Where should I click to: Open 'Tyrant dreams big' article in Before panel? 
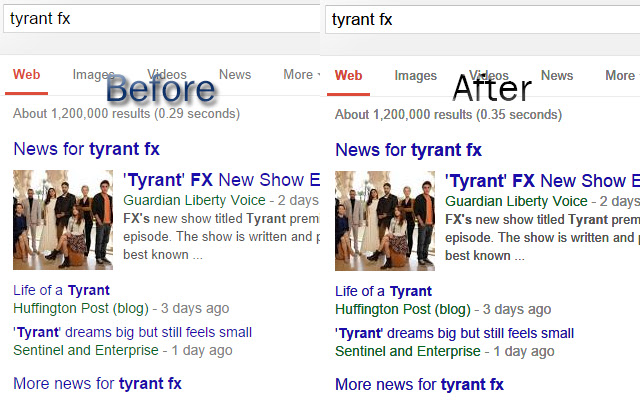click(x=132, y=332)
